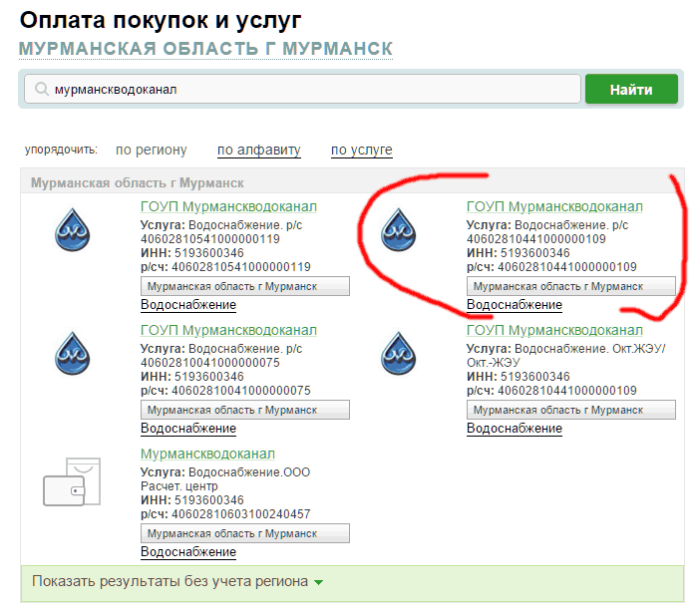Click р/сч 40602810041000000075 text
Screen dimensions: 698x616
pos(225,391)
